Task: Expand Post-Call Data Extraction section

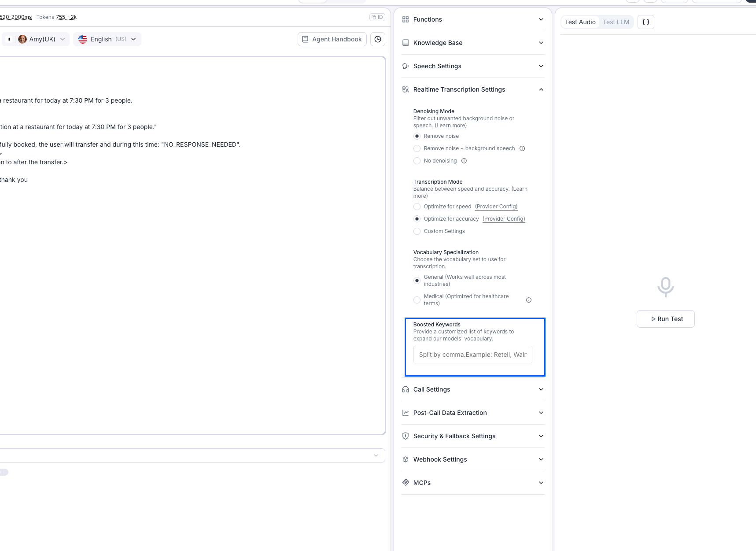Action: pos(473,413)
